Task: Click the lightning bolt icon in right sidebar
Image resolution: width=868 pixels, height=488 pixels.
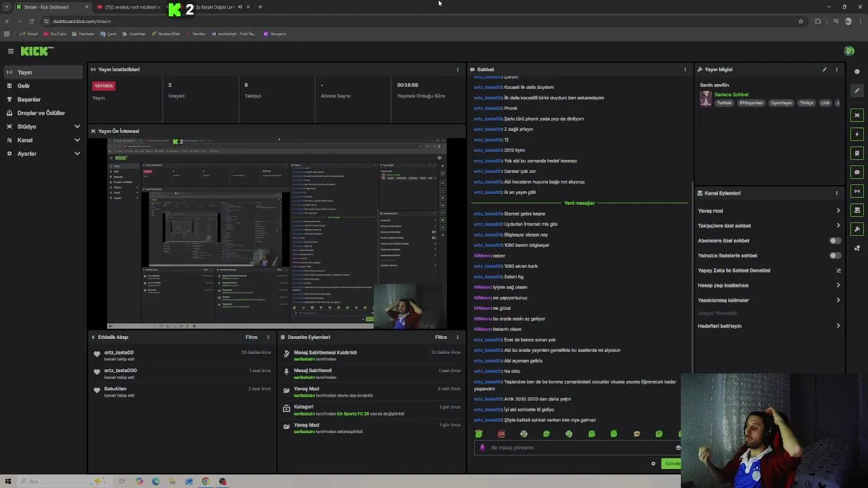Action: [x=857, y=134]
